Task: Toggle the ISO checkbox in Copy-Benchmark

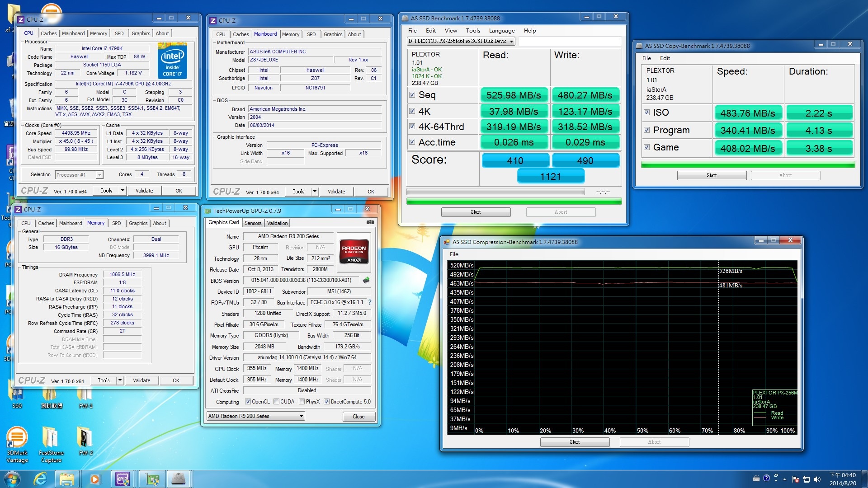Action: point(647,112)
